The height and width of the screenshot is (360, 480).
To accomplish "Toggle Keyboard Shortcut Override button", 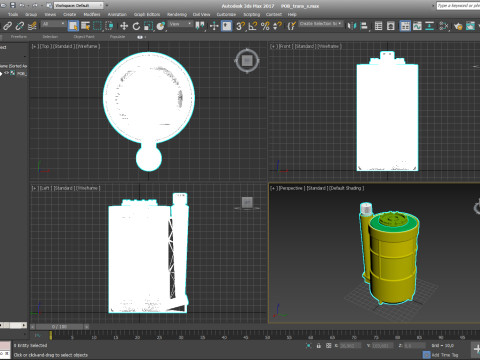I will tap(227, 26).
